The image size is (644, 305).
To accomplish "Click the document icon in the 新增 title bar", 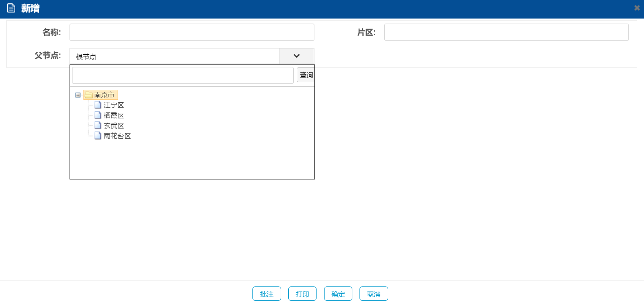I will (11, 8).
